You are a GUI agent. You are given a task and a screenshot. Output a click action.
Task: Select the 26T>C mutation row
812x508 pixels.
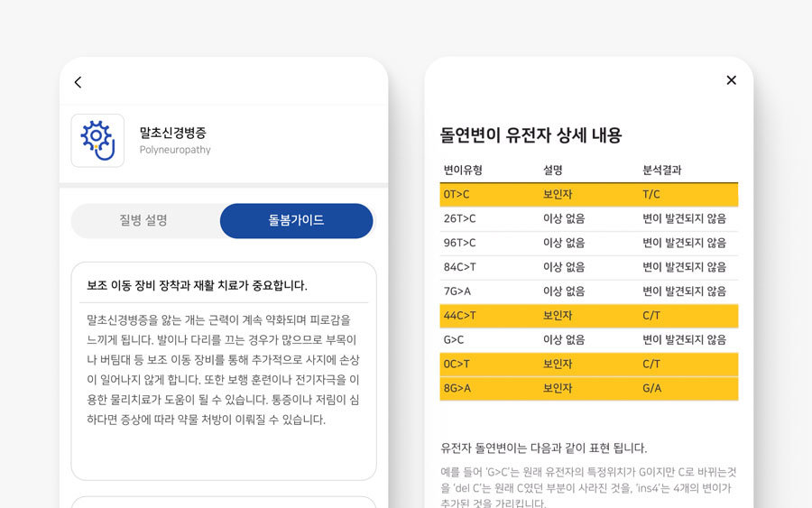[588, 218]
